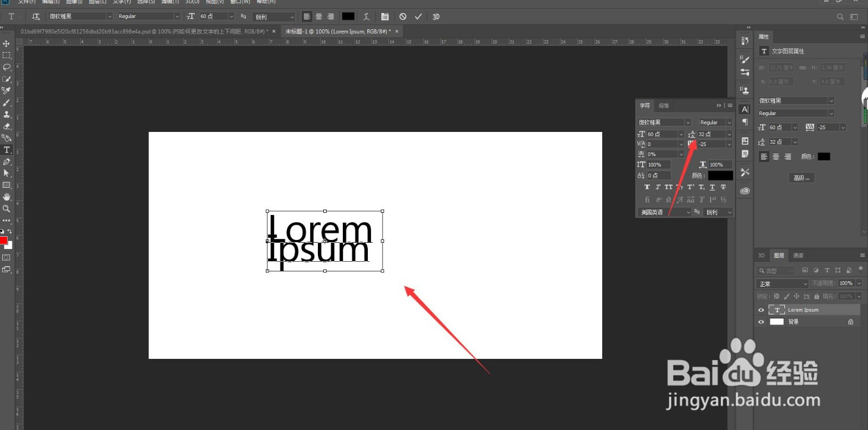This screenshot has height=430, width=868.
Task: Open the Character panel dock icon
Action: 745,109
